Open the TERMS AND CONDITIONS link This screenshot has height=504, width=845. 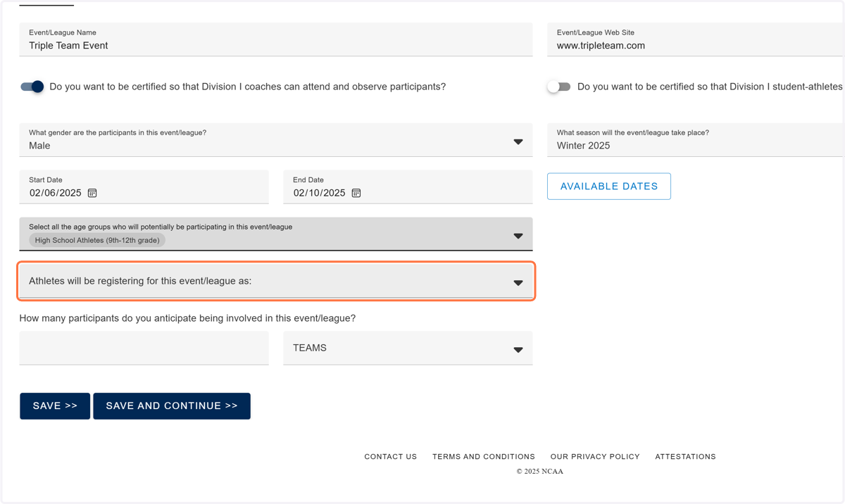click(x=484, y=457)
